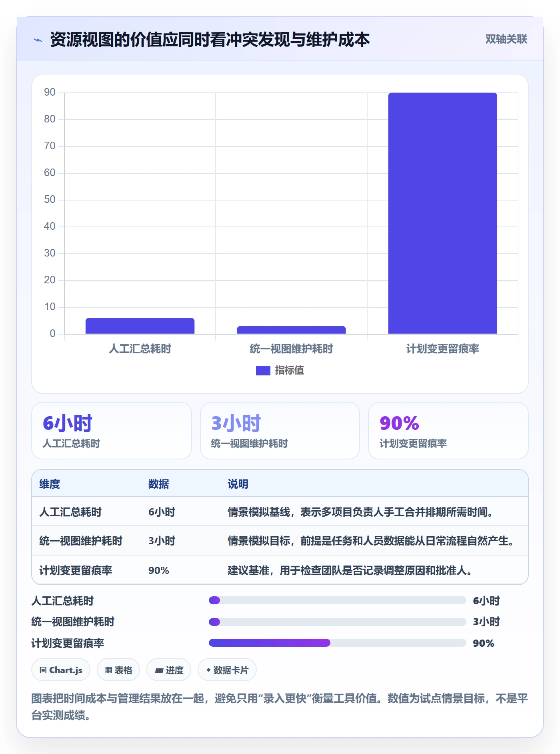
Task: Select table row cell 统一视图维护耗时
Action: coord(81,541)
